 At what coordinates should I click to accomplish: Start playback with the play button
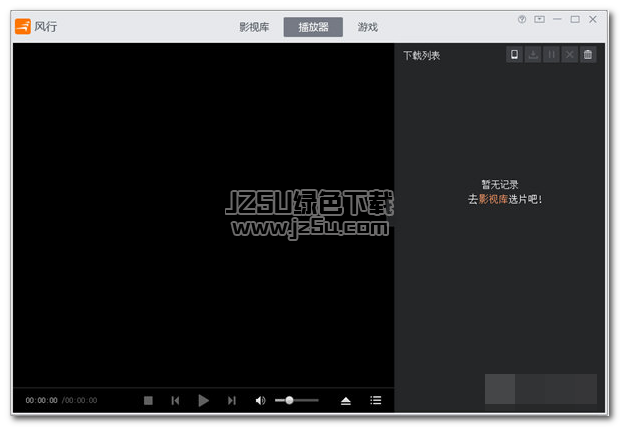click(x=203, y=401)
